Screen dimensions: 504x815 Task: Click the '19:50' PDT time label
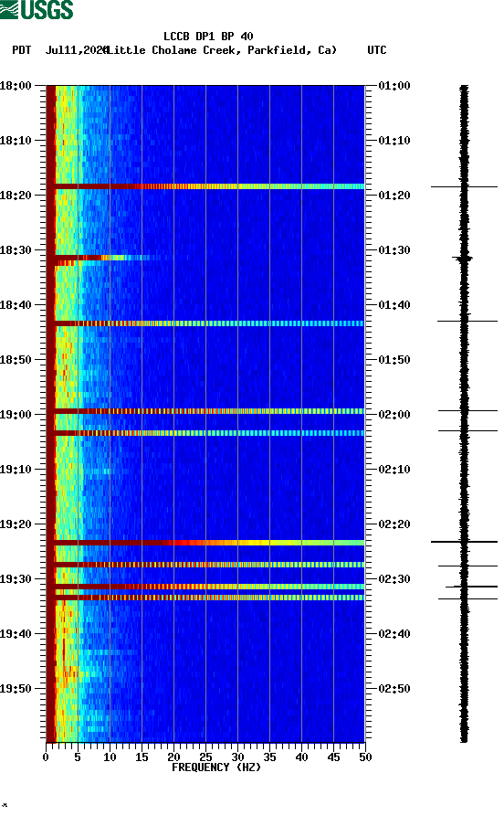(x=16, y=689)
